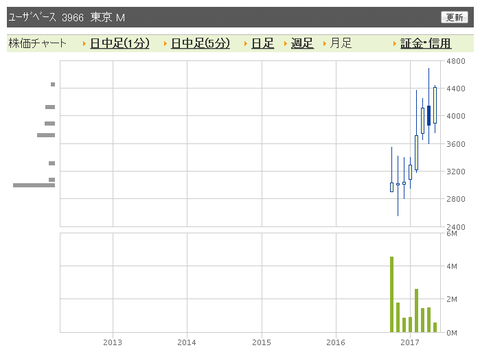Click the 3600 price axis label
The height and width of the screenshot is (363, 480).
coord(456,144)
